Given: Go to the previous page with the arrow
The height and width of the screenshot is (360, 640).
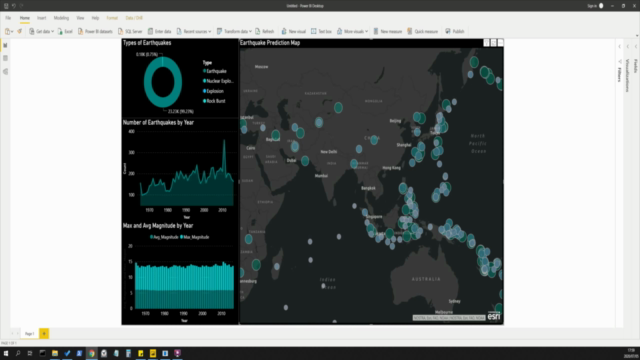Looking at the screenshot, I should click(12, 334).
